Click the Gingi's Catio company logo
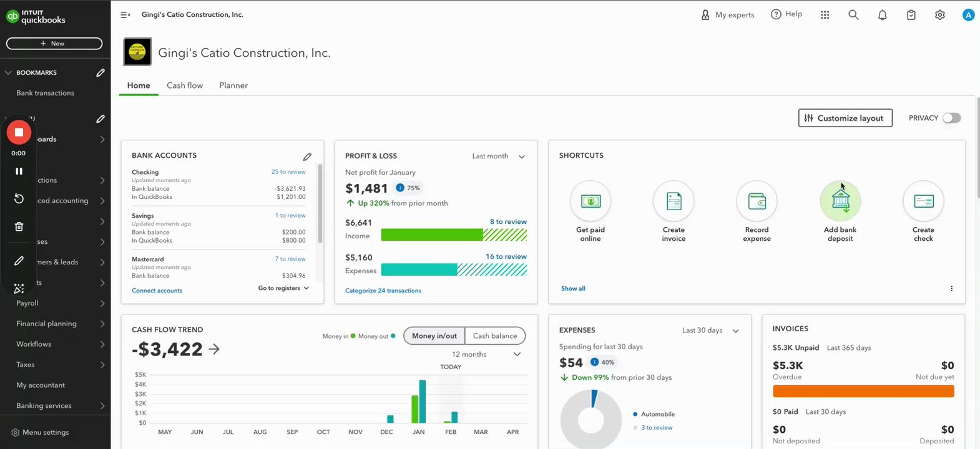Screen dimensions: 980x449 click(137, 52)
